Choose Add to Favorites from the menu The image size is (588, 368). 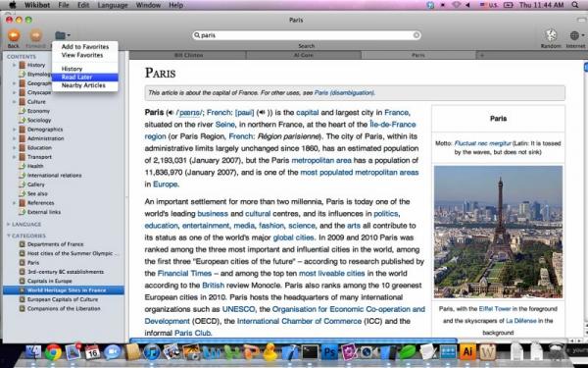85,46
